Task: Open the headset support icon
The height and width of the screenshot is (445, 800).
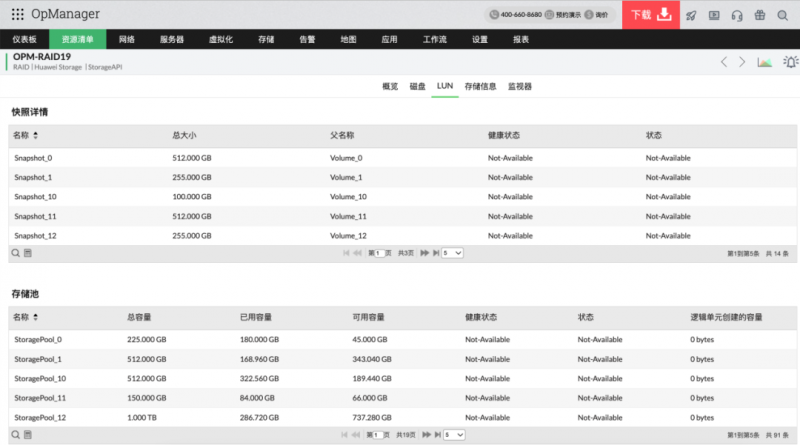Action: coord(737,15)
